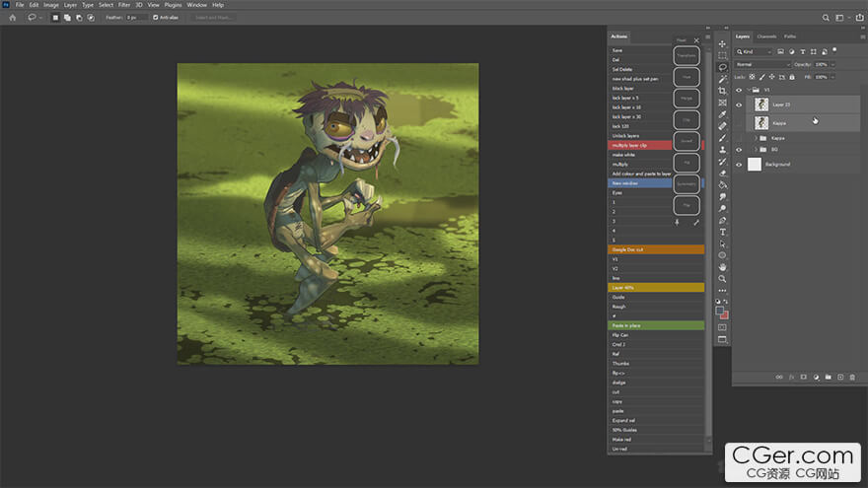Hide the Background layer visibility eye
The width and height of the screenshot is (868, 488).
(739, 165)
